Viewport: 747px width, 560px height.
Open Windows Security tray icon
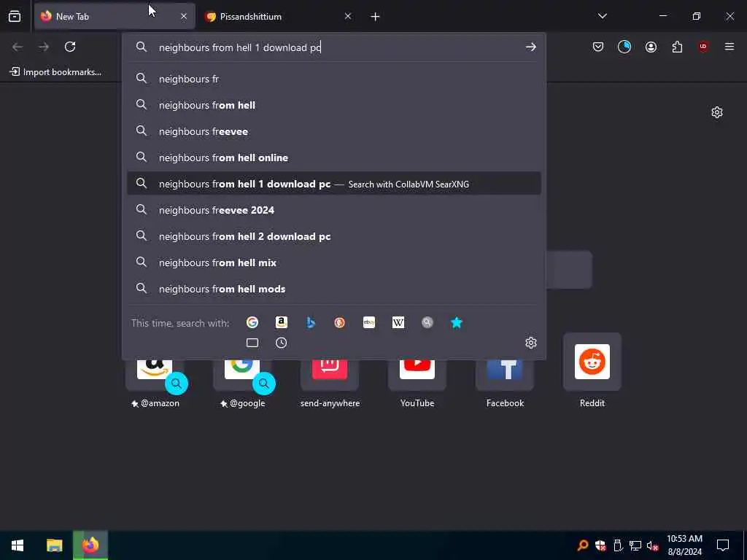[600, 545]
